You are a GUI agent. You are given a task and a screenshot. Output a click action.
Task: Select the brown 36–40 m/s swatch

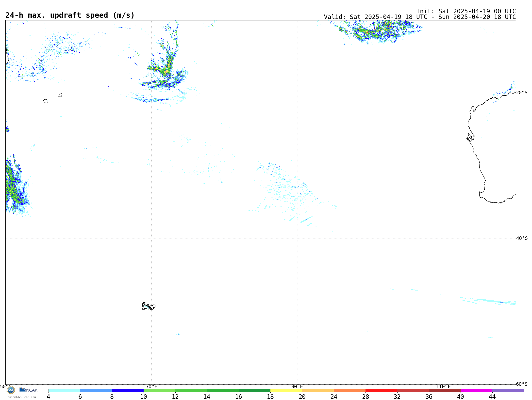(445, 390)
